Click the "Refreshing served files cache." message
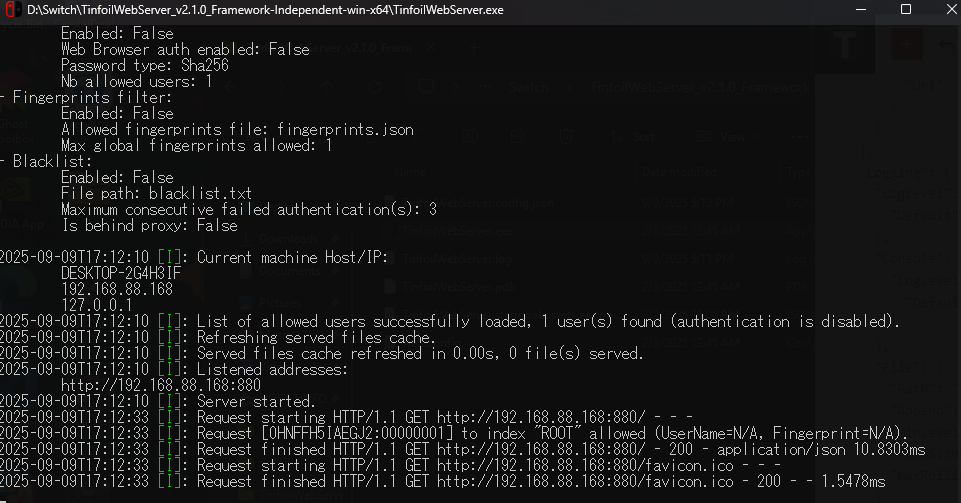 tap(316, 337)
